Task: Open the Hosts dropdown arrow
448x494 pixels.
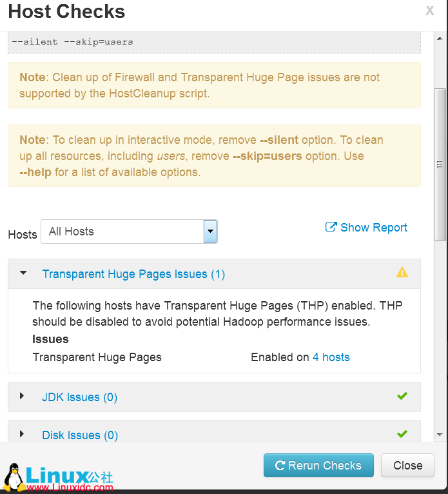Action: click(x=210, y=232)
